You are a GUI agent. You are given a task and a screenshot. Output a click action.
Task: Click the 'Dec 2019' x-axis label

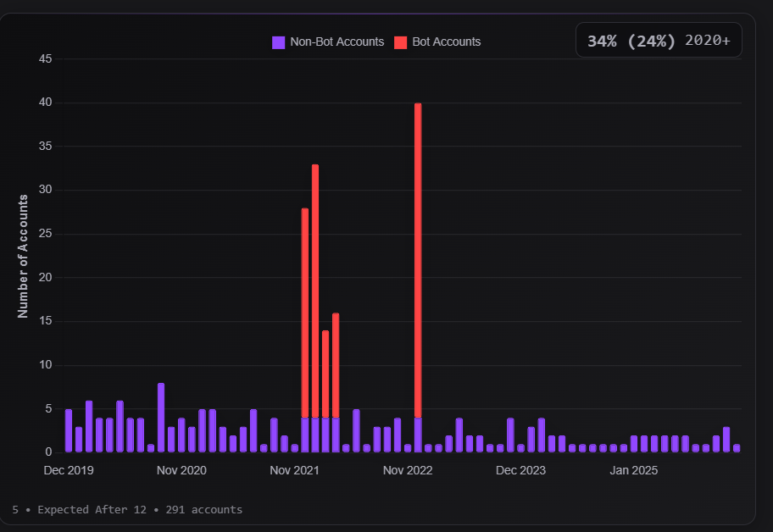point(69,470)
